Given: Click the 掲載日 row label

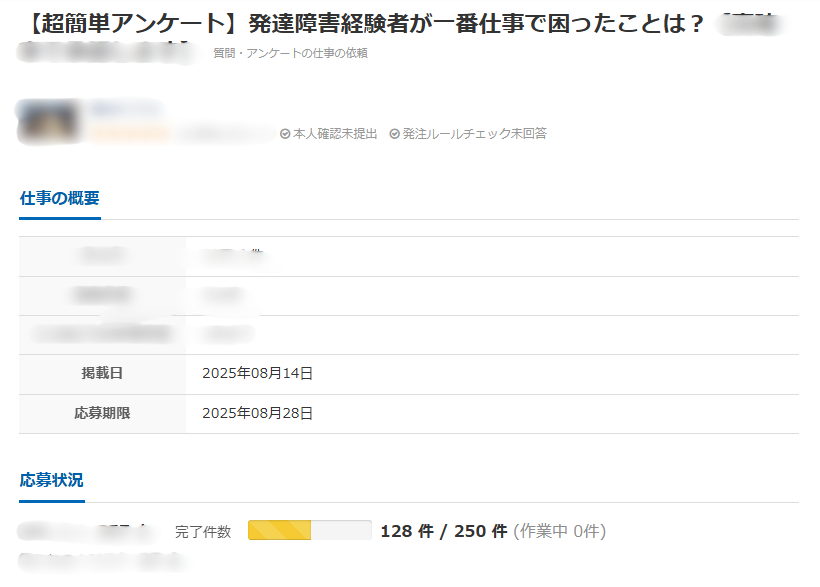Looking at the screenshot, I should (102, 374).
